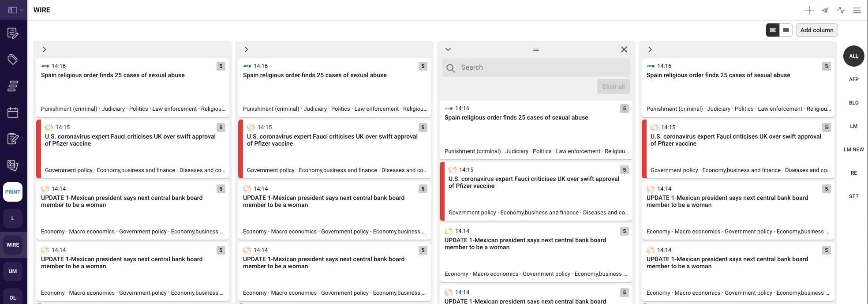The image size is (868, 304).
Task: Open the activity pulse icon
Action: [841, 10]
